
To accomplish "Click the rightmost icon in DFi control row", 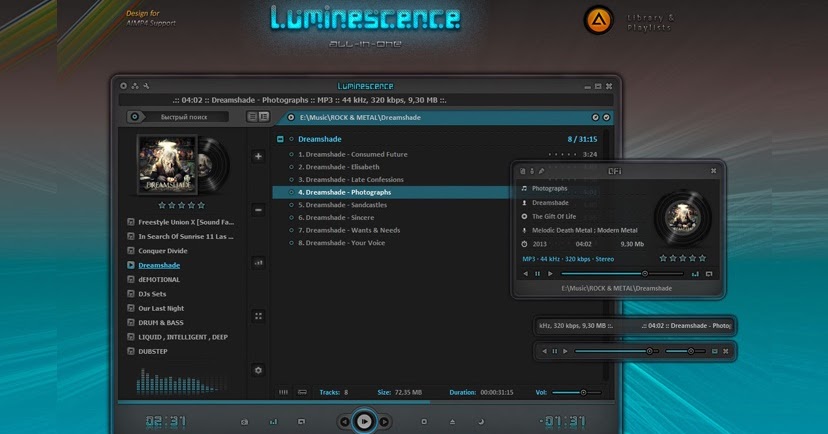I will point(709,273).
